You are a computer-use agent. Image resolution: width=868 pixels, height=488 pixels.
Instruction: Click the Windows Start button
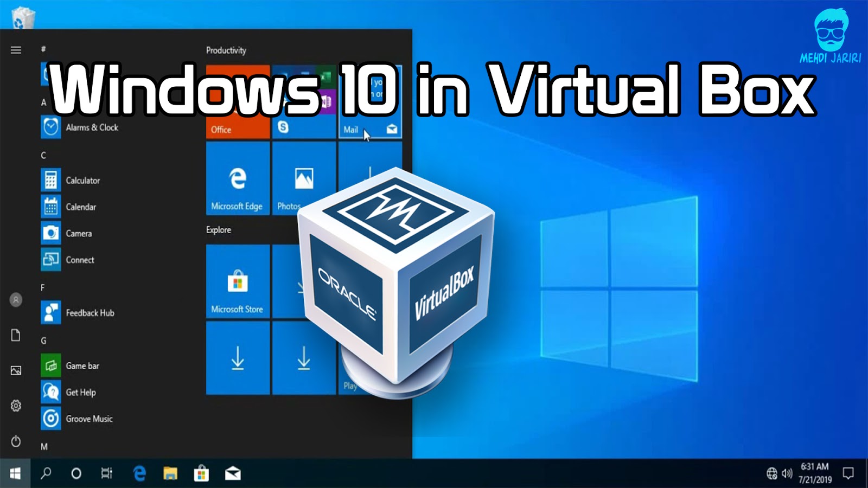pos(15,473)
